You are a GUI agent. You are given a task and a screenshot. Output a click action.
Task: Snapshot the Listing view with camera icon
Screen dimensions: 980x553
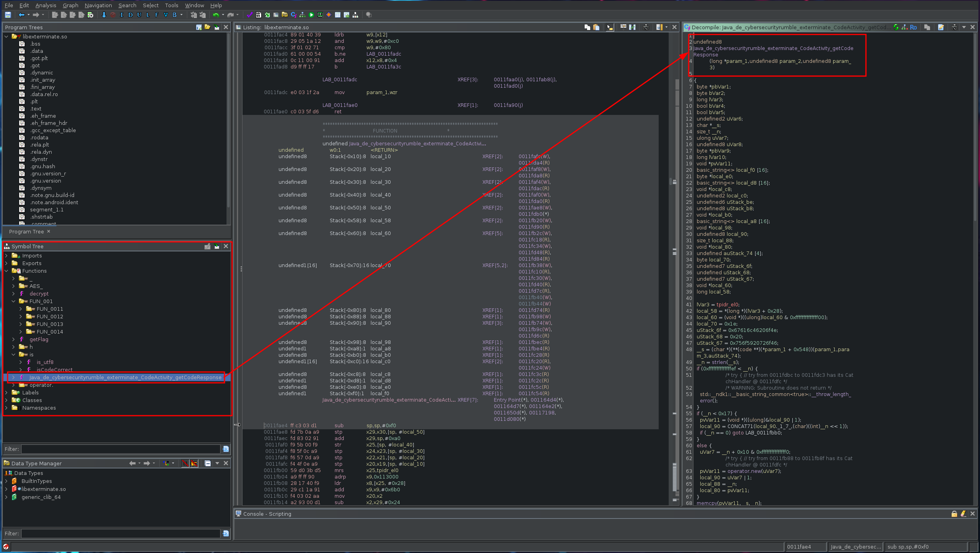pyautogui.click(x=646, y=27)
